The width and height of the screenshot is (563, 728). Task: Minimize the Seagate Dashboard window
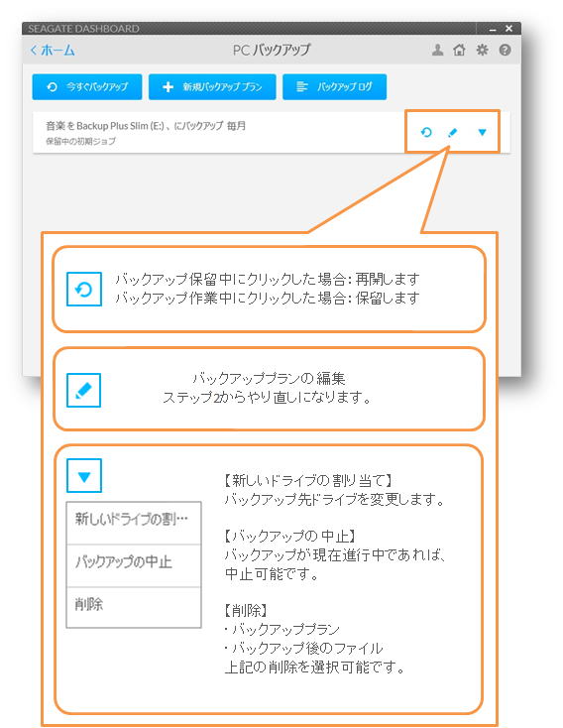493,29
